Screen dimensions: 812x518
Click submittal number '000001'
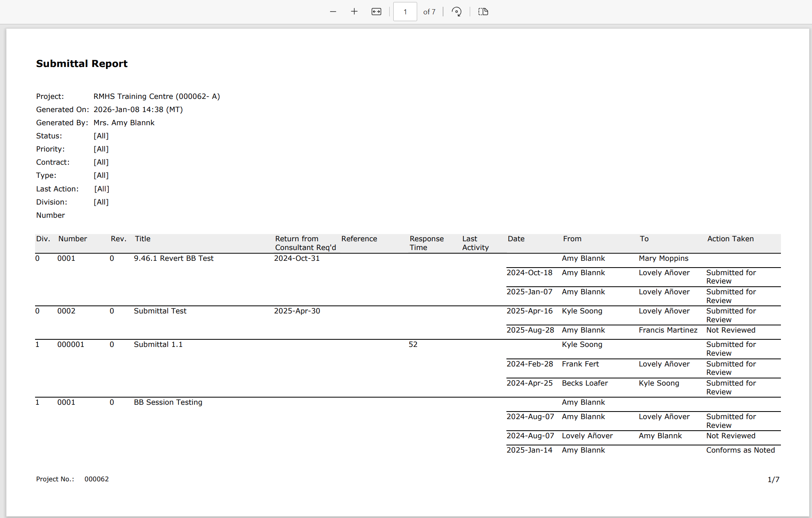(x=71, y=345)
